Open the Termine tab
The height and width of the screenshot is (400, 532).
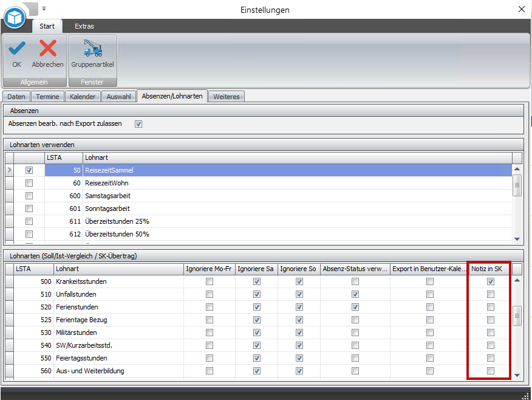47,97
